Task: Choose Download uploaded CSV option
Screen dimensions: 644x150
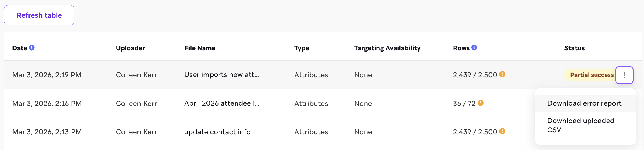Action: click(581, 125)
